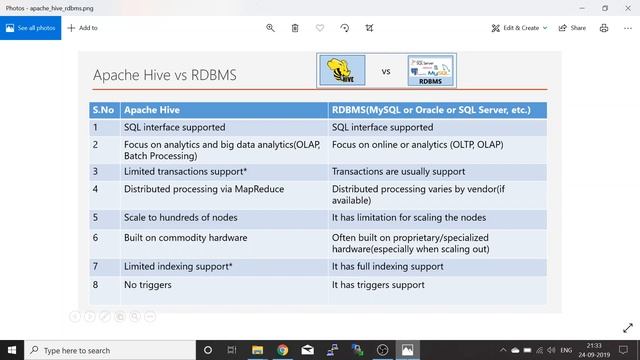Open the OneDrive cloud tray icon
Image resolution: width=640 pixels, height=360 pixels.
point(515,350)
